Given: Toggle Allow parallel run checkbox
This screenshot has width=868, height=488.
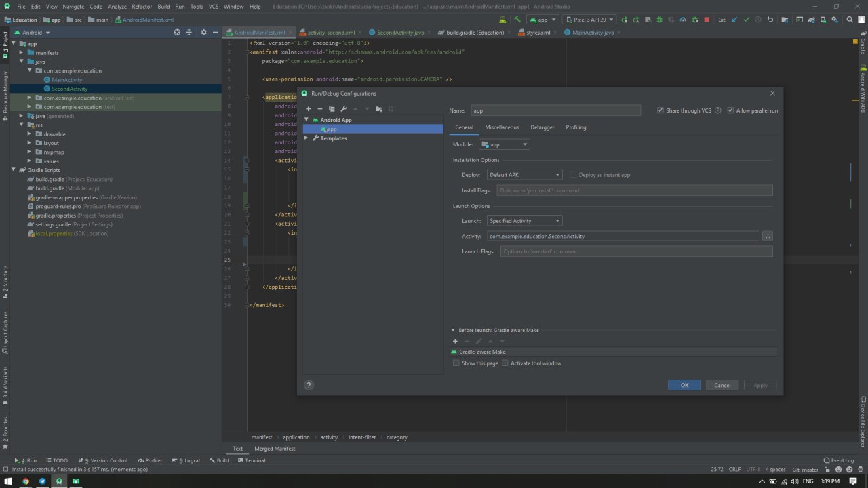Looking at the screenshot, I should 730,110.
